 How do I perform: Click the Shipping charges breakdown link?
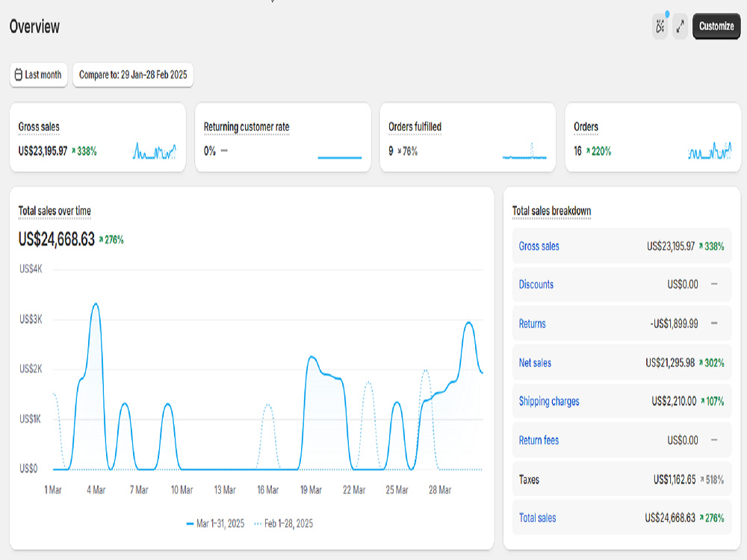coord(549,402)
